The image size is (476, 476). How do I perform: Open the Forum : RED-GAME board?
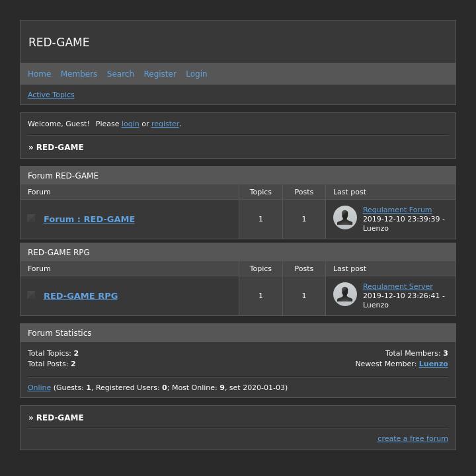(x=89, y=219)
